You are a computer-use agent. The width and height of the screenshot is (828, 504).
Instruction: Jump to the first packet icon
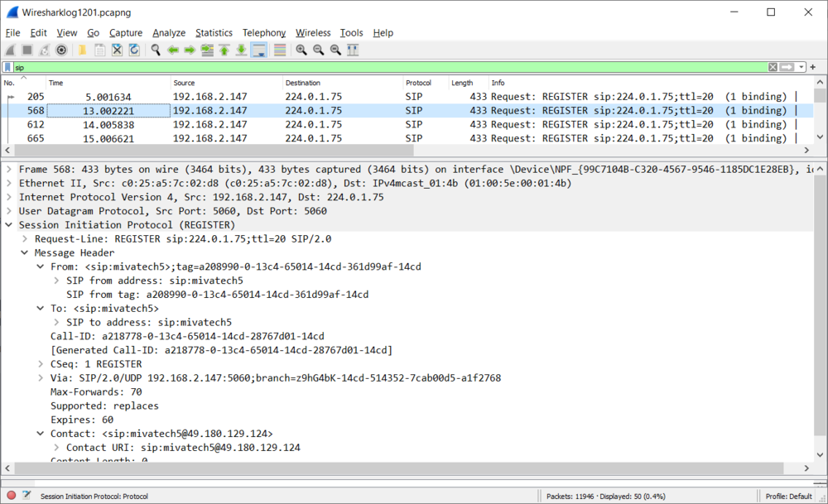pos(224,50)
